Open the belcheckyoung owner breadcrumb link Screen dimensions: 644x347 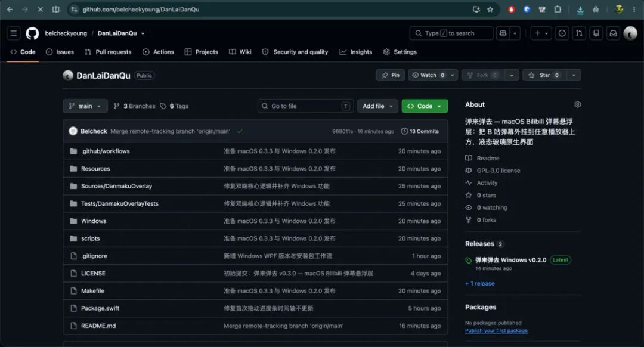click(66, 33)
